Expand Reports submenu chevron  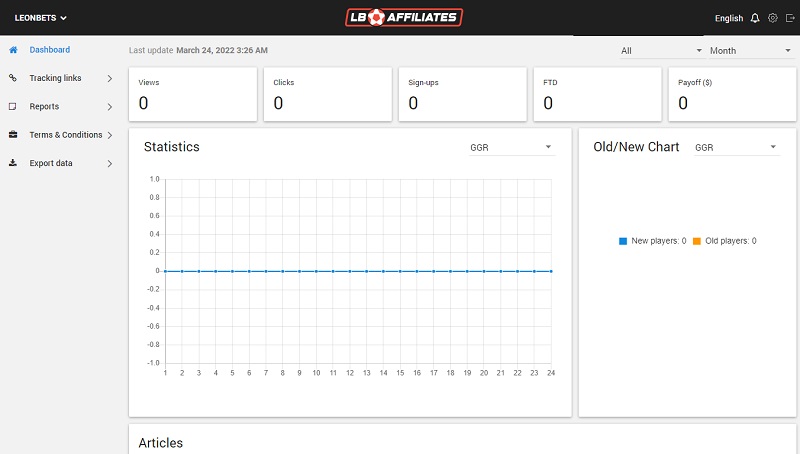click(110, 107)
